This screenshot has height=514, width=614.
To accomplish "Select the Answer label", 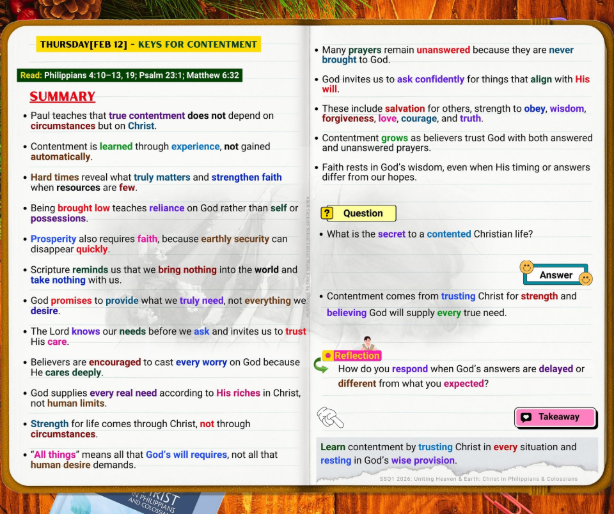I will coord(556,275).
